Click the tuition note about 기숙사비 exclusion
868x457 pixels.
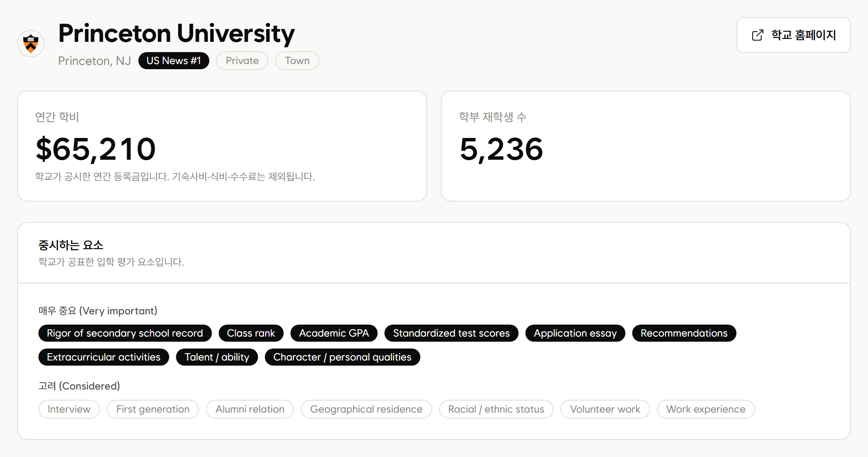click(x=175, y=176)
